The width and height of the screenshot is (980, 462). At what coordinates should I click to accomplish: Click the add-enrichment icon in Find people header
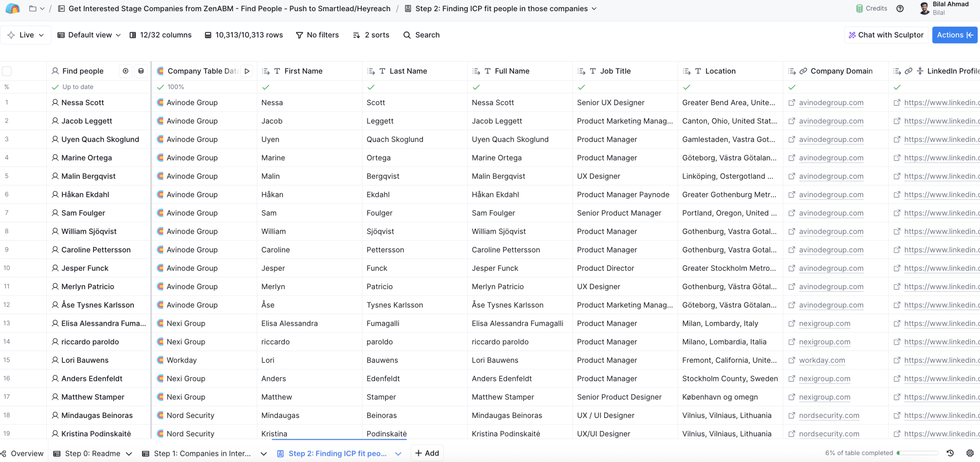126,71
